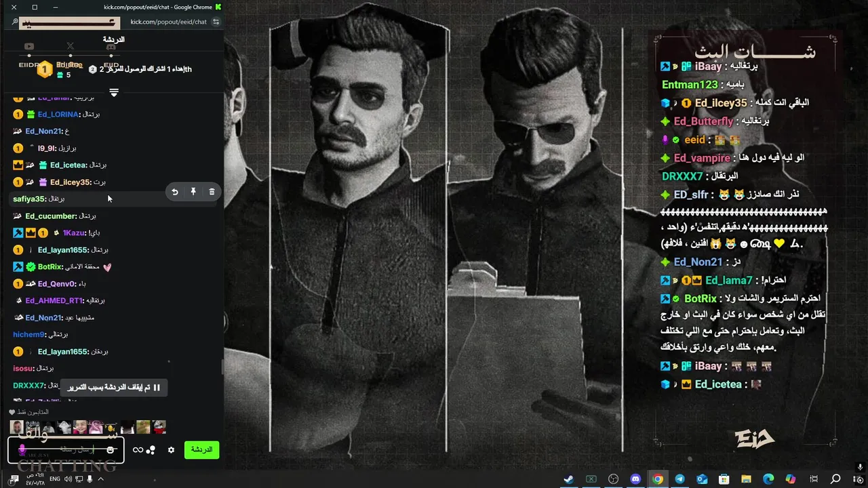Open Discord from the taskbar
The image size is (868, 488).
[635, 479]
